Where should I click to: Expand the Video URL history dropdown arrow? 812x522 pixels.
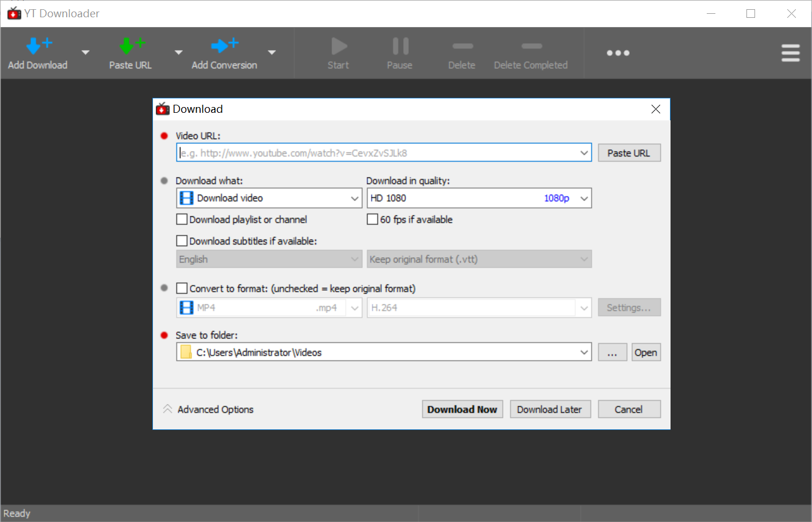584,153
